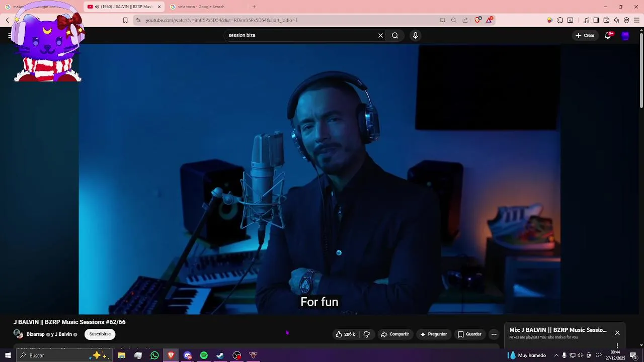The height and width of the screenshot is (362, 644).
Task: Click the Mix: J BALVIN playlist title
Action: (558, 330)
